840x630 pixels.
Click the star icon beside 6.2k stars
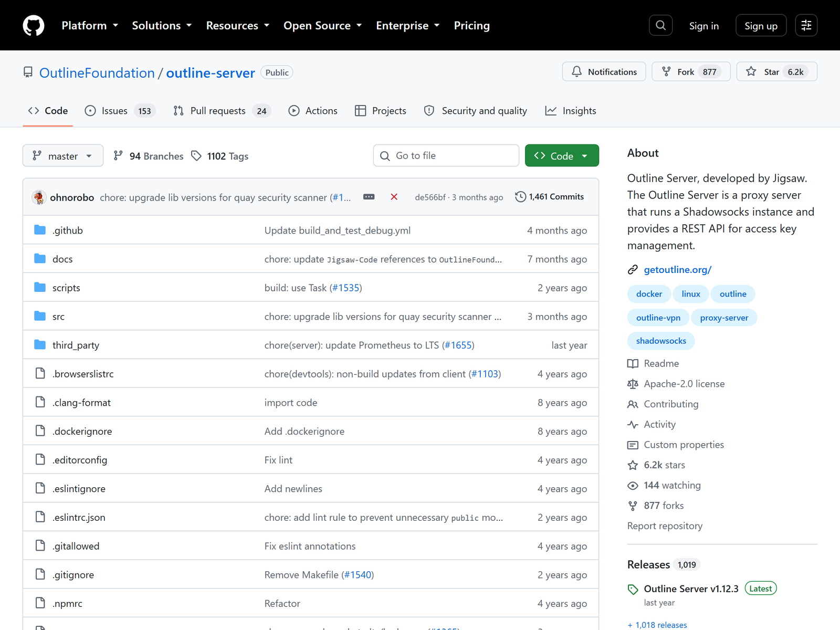pos(633,465)
